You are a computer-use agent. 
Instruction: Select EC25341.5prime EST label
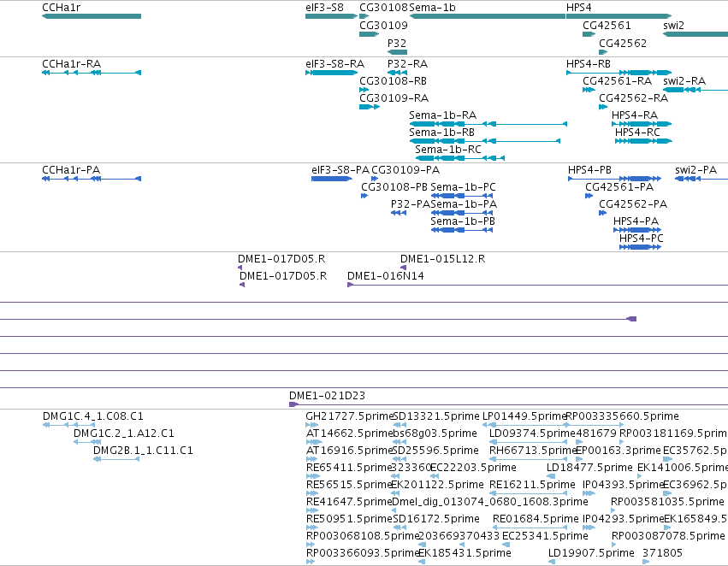(545, 536)
